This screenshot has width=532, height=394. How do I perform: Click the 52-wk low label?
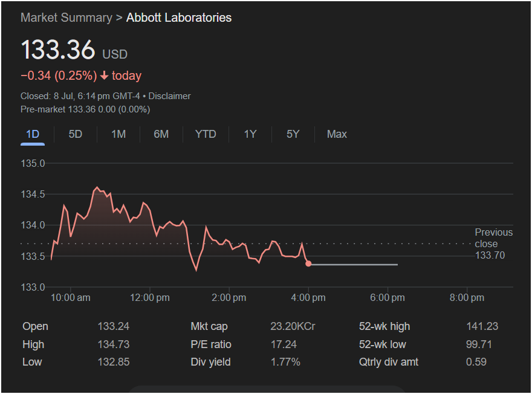coord(382,344)
